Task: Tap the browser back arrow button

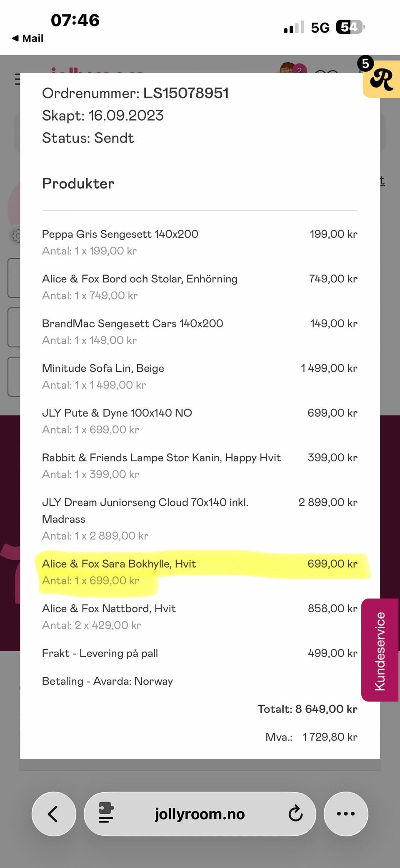Action: tap(54, 813)
